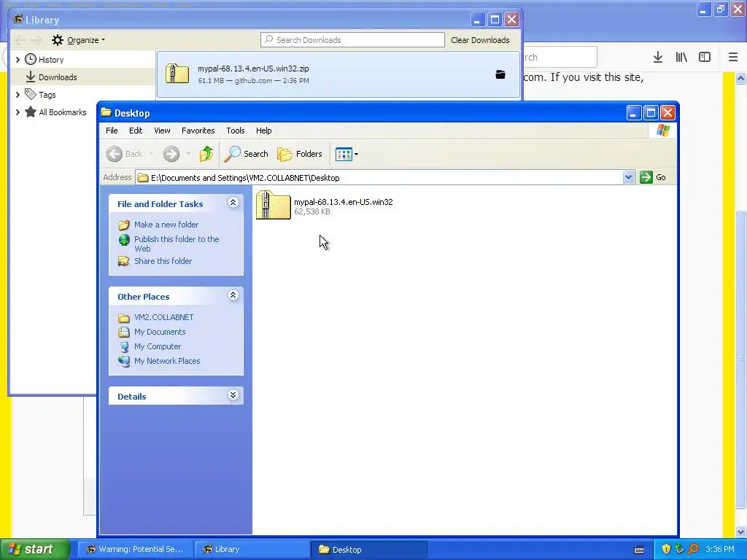The width and height of the screenshot is (747, 560).
Task: Click browser page scrollbar down arrow
Action: [740, 532]
